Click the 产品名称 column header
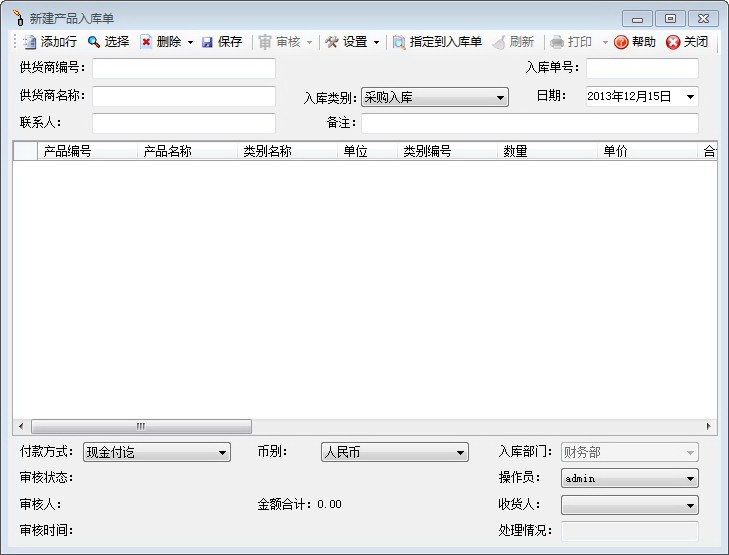 pyautogui.click(x=187, y=151)
